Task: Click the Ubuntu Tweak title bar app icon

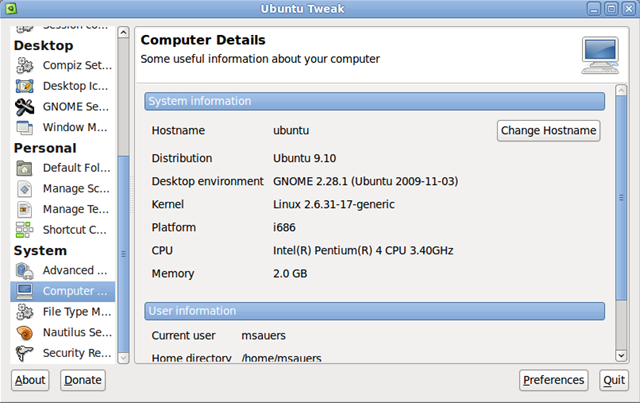Action: pos(11,8)
